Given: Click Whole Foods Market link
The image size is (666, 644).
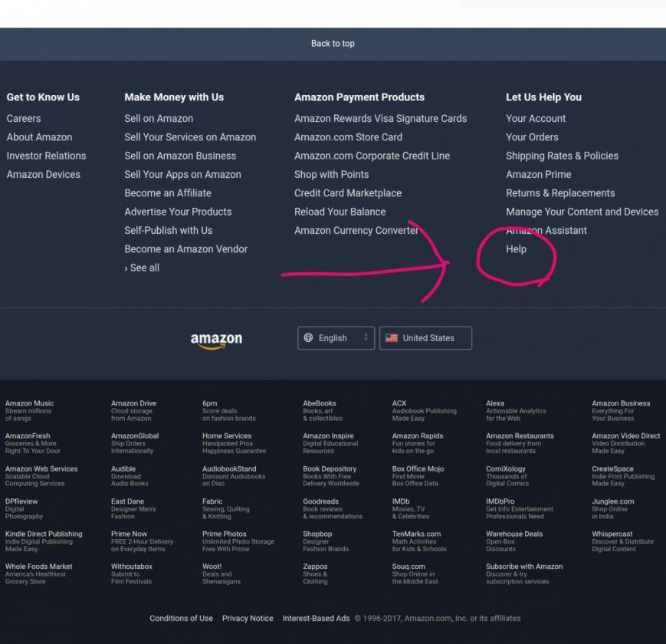Looking at the screenshot, I should pos(38,574).
